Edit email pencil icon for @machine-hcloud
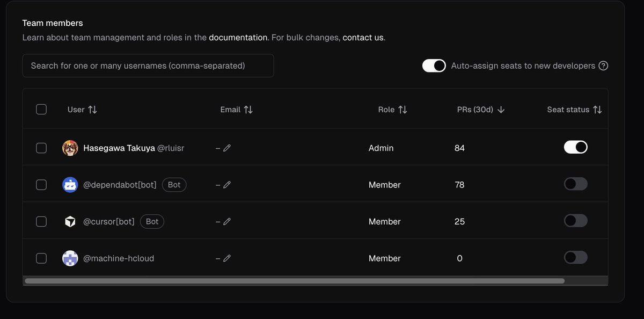 pyautogui.click(x=227, y=258)
